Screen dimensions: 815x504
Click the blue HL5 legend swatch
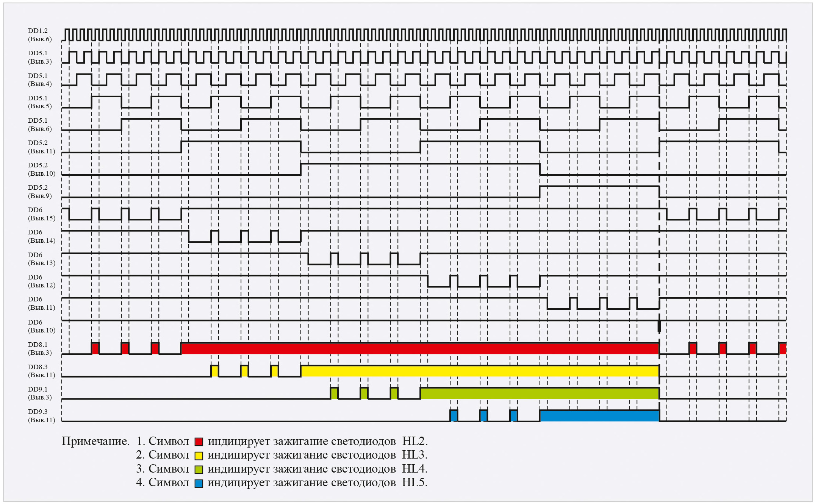(x=199, y=484)
